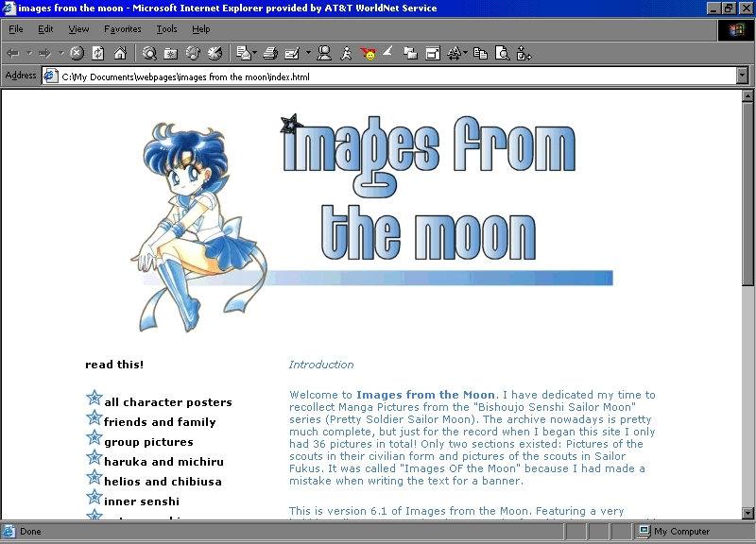
Task: Click the Windows flag logo throbber
Action: coord(736,30)
